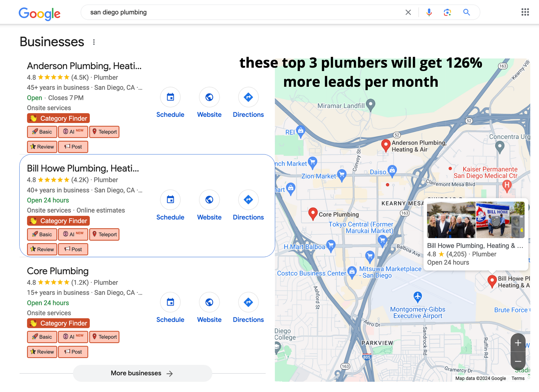Click Montgomery-Gibbs Executive Airport map icon
The image size is (539, 392).
coord(417,297)
